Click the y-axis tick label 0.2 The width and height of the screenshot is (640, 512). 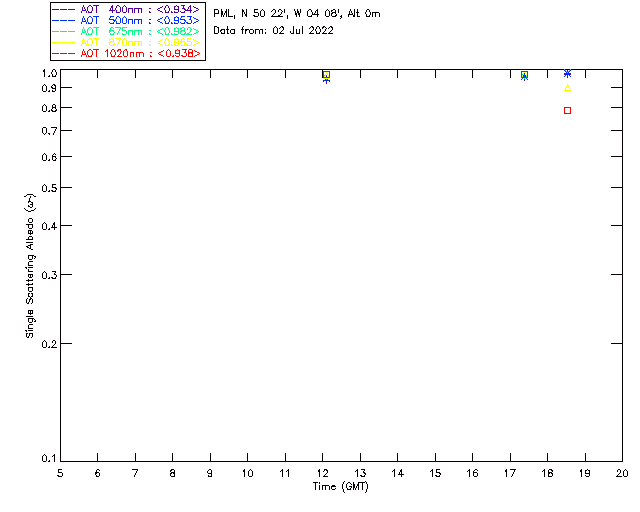click(49, 344)
